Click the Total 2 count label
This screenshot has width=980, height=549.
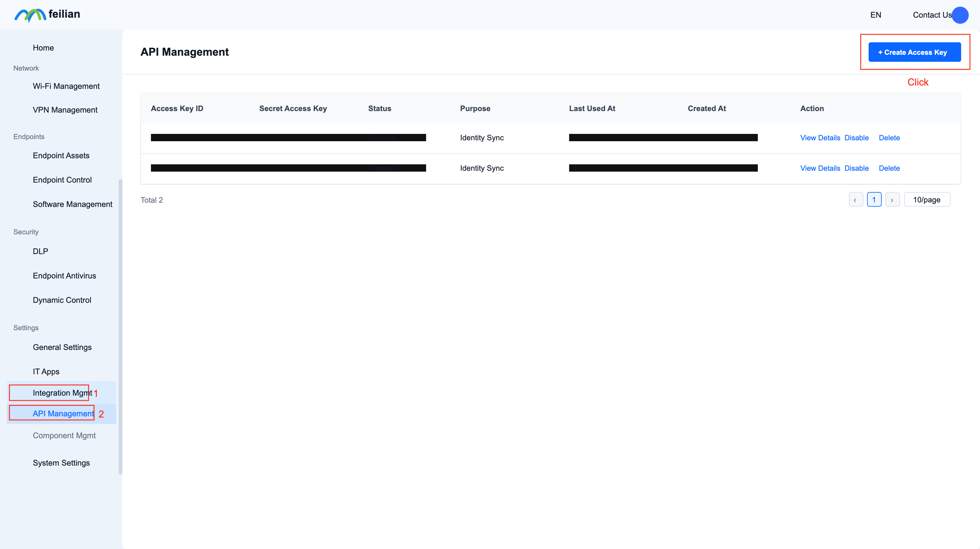(152, 200)
